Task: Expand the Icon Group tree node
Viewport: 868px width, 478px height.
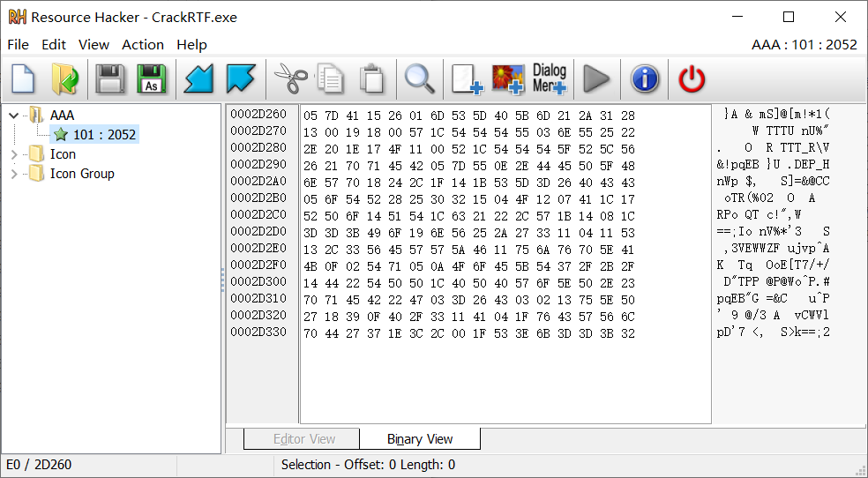Action: click(x=14, y=174)
